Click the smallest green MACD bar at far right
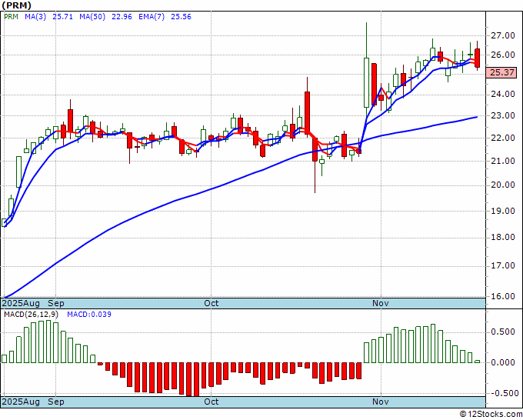This screenshot has height=420, width=523. coord(478,362)
